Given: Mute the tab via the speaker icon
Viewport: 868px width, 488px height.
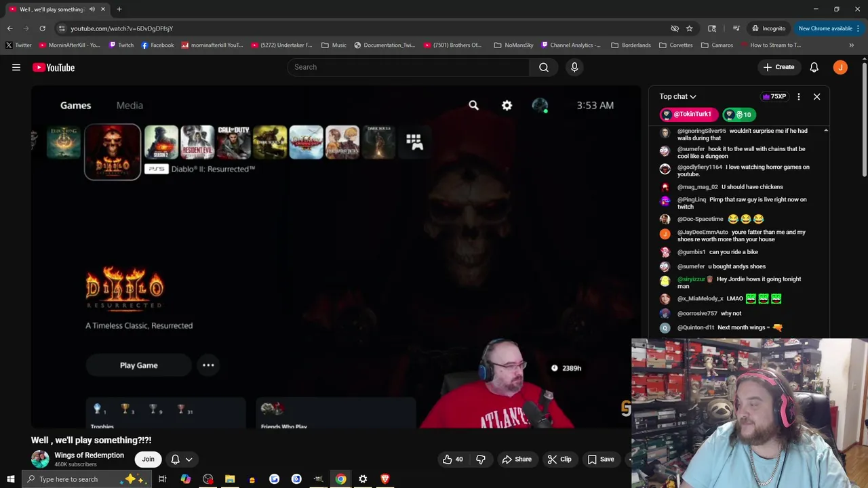Looking at the screenshot, I should pyautogui.click(x=92, y=9).
